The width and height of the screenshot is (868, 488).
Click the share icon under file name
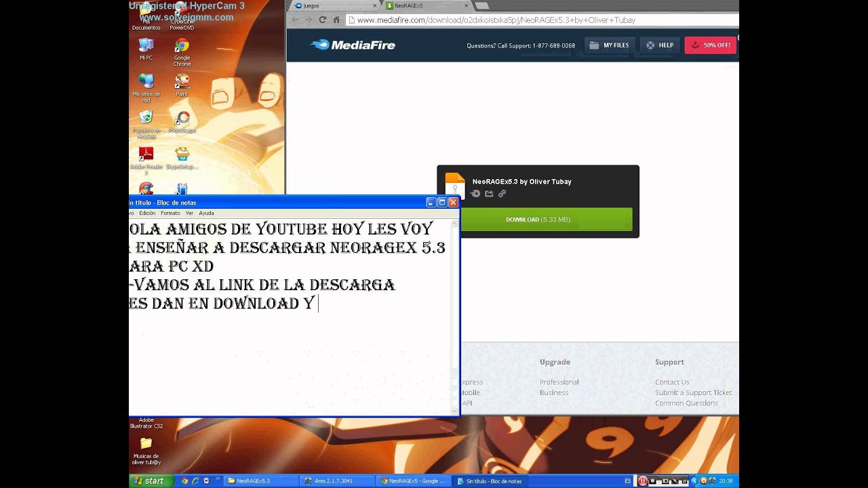point(489,193)
